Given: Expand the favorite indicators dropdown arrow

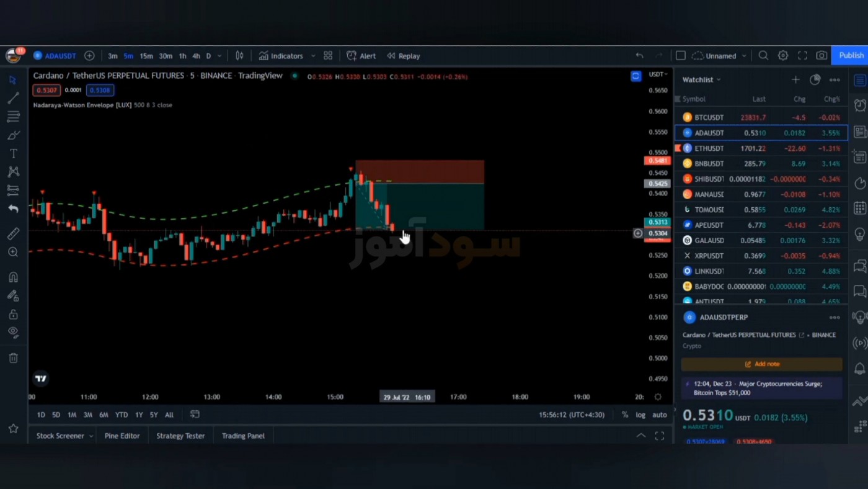Looking at the screenshot, I should tap(313, 56).
